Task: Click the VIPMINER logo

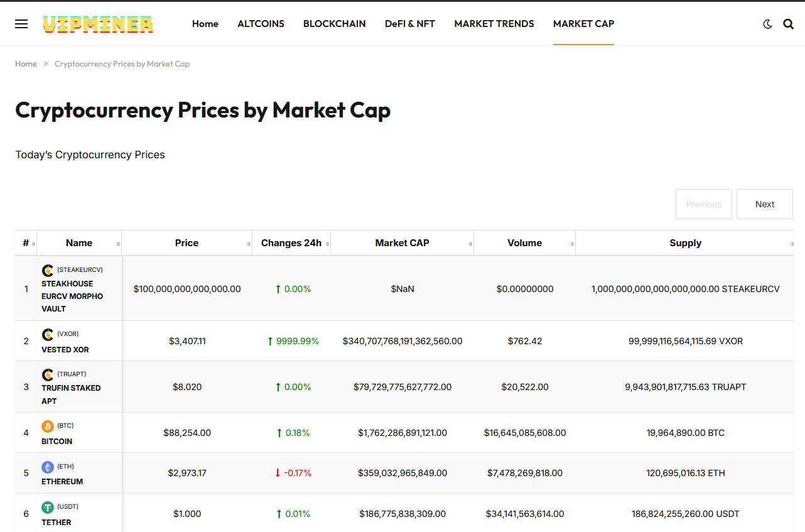Action: click(x=98, y=24)
